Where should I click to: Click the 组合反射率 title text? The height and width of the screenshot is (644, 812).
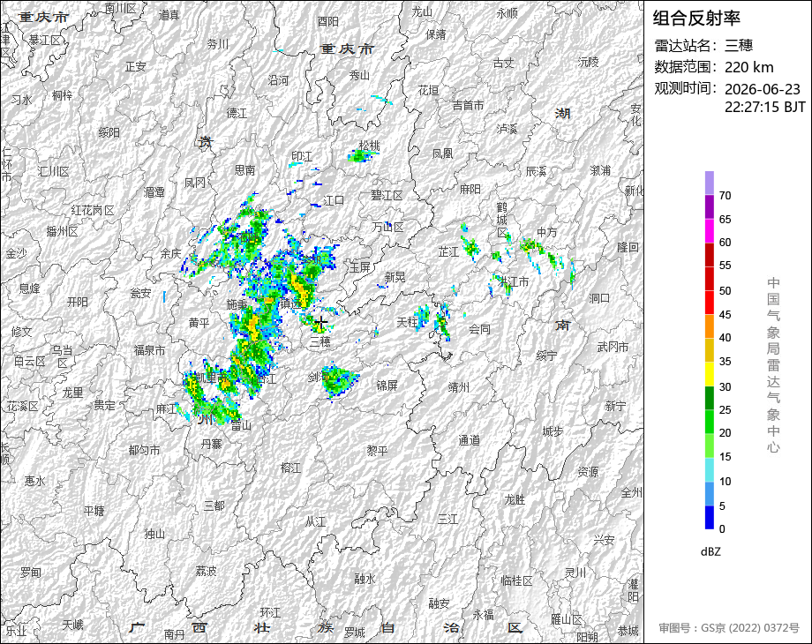pyautogui.click(x=696, y=19)
